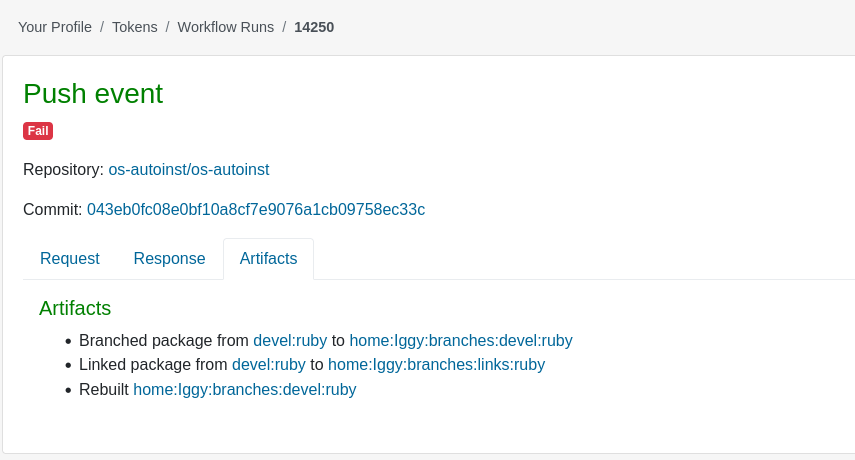Select the Artifacts tab
The width and height of the screenshot is (855, 460).
268,258
